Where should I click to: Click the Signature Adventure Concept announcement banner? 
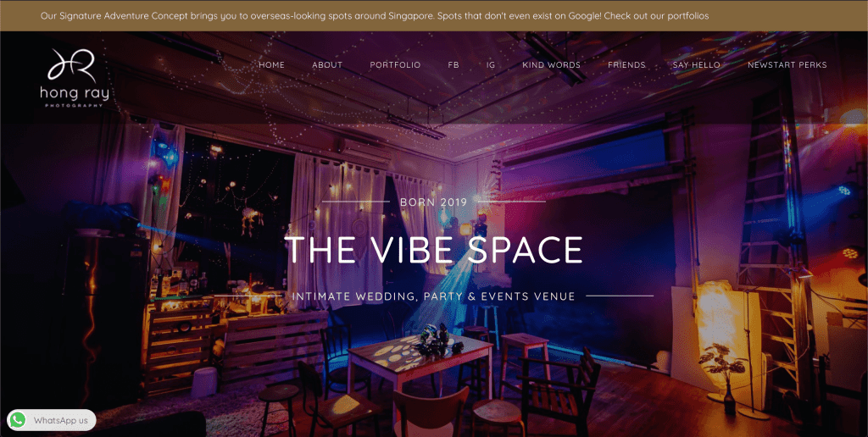tap(434, 15)
